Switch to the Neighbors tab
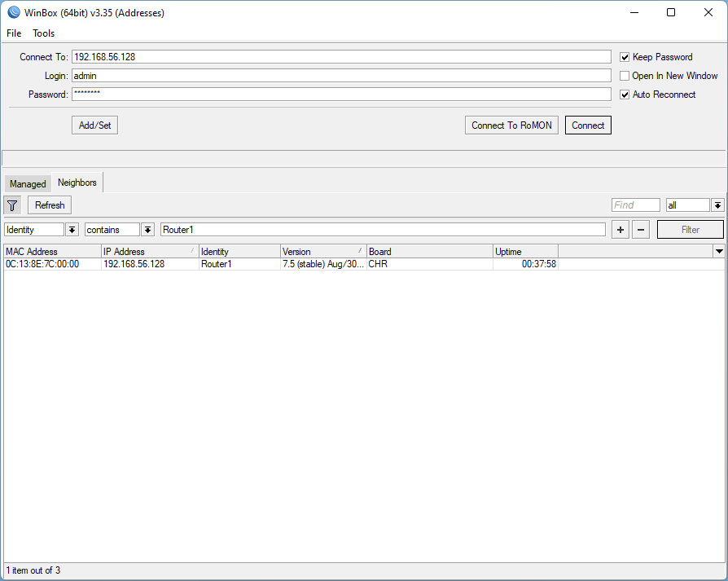 point(77,183)
